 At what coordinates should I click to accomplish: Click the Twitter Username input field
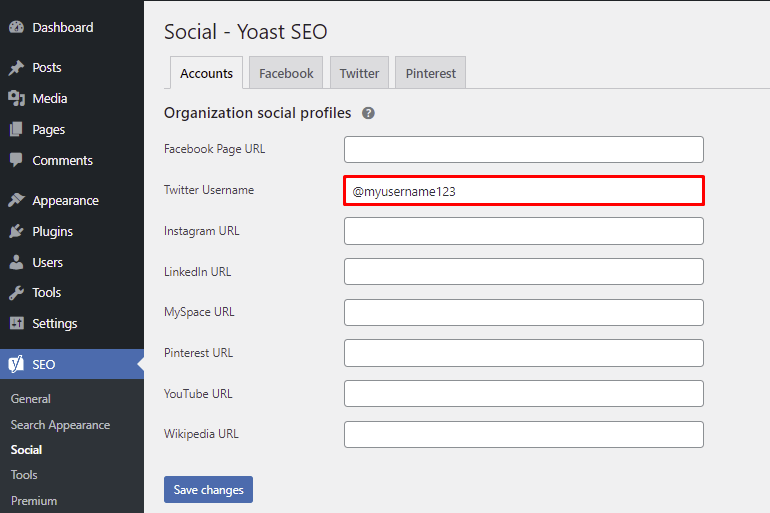[523, 191]
